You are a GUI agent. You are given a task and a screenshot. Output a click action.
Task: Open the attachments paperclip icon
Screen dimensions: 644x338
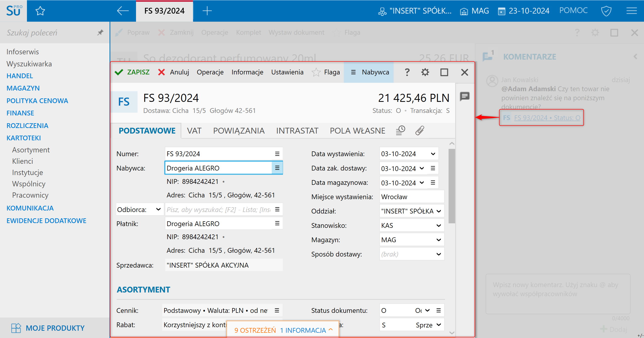point(420,131)
